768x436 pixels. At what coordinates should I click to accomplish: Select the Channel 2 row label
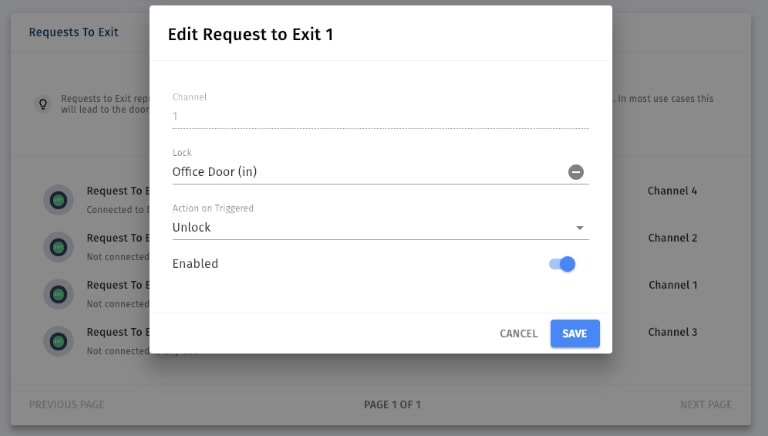[x=672, y=238]
